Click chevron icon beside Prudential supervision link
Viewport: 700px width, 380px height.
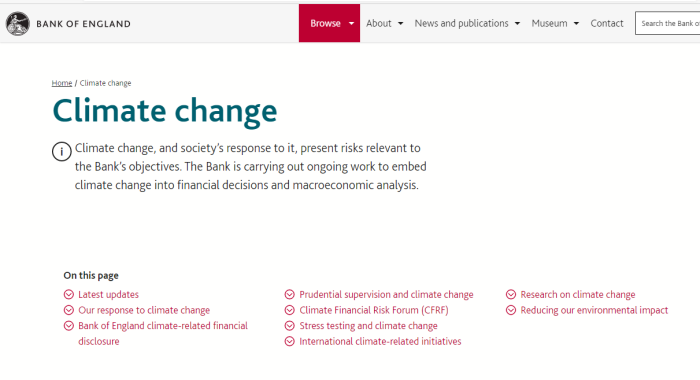[290, 294]
